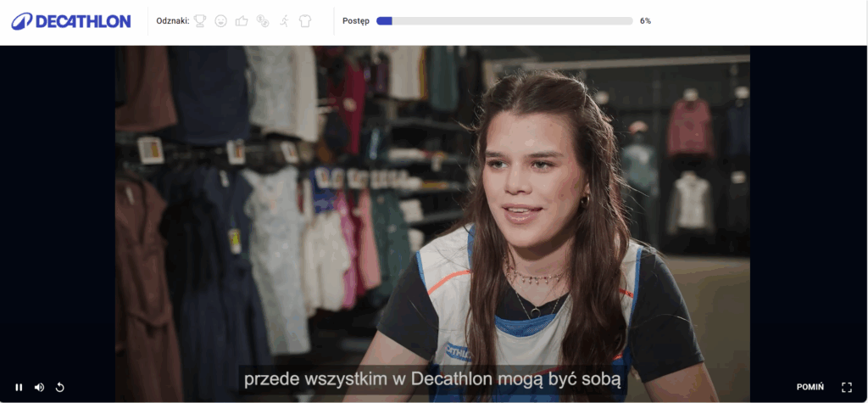Pause the video playback
Image resolution: width=868 pixels, height=403 pixels.
coord(19,387)
